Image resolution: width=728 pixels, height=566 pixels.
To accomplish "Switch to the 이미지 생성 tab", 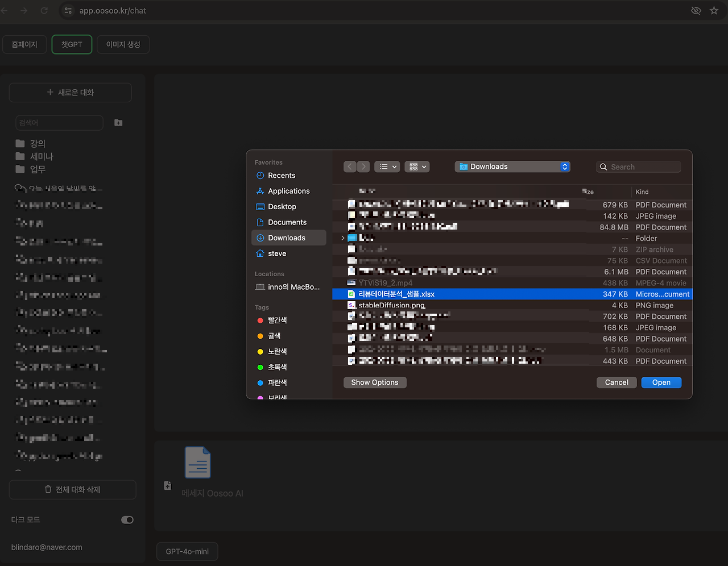I will coord(123,44).
